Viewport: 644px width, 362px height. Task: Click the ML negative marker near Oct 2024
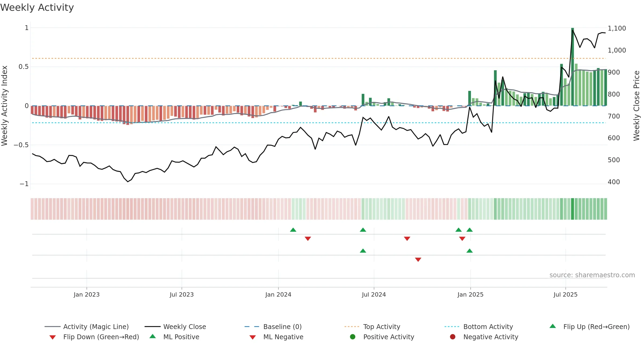(x=418, y=260)
